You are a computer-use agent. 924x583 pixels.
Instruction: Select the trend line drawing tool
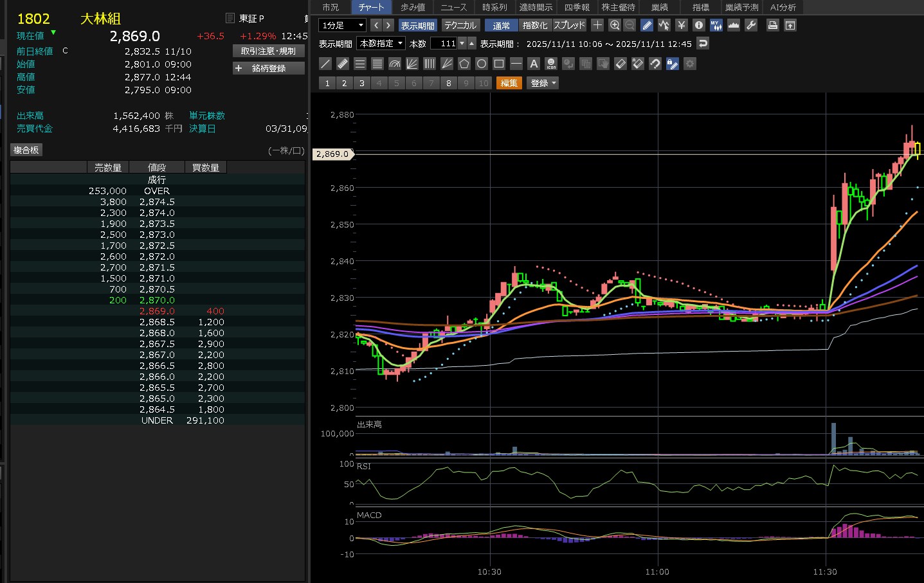pyautogui.click(x=325, y=64)
